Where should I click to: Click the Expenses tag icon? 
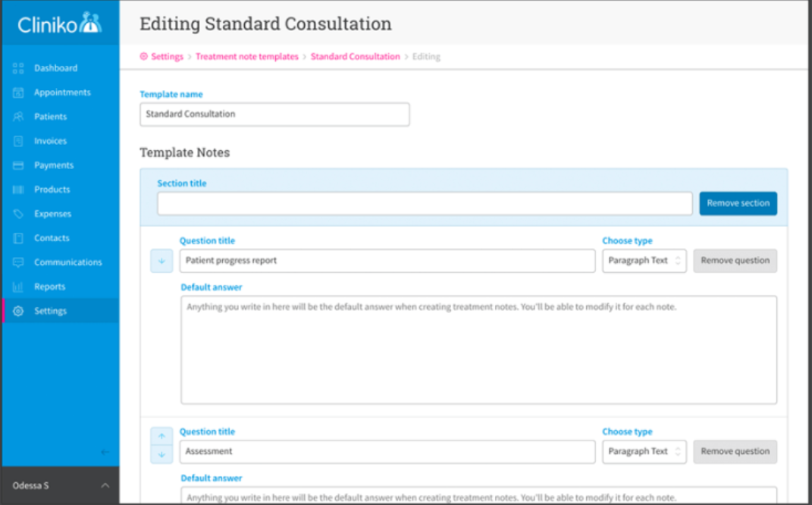click(x=19, y=214)
